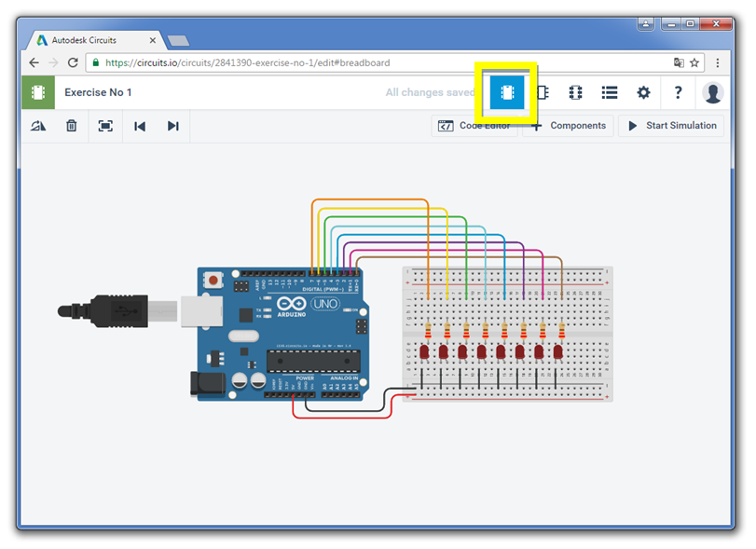
Task: Click the trash delete icon
Action: pyautogui.click(x=72, y=126)
